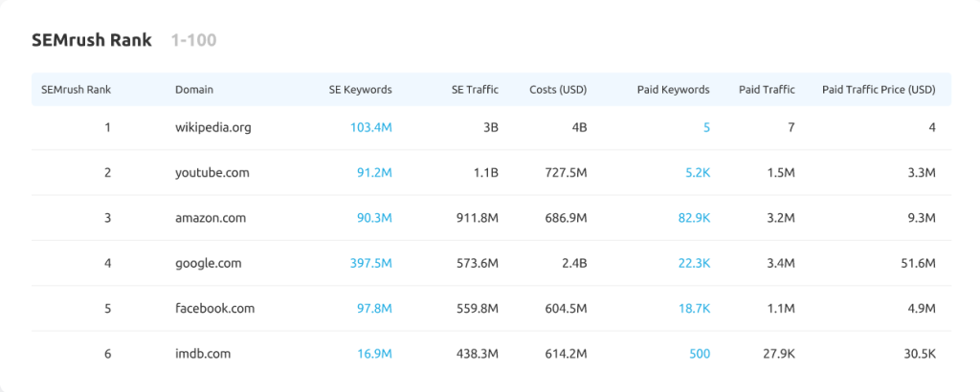Click the Costs (USD) column header

click(x=558, y=89)
